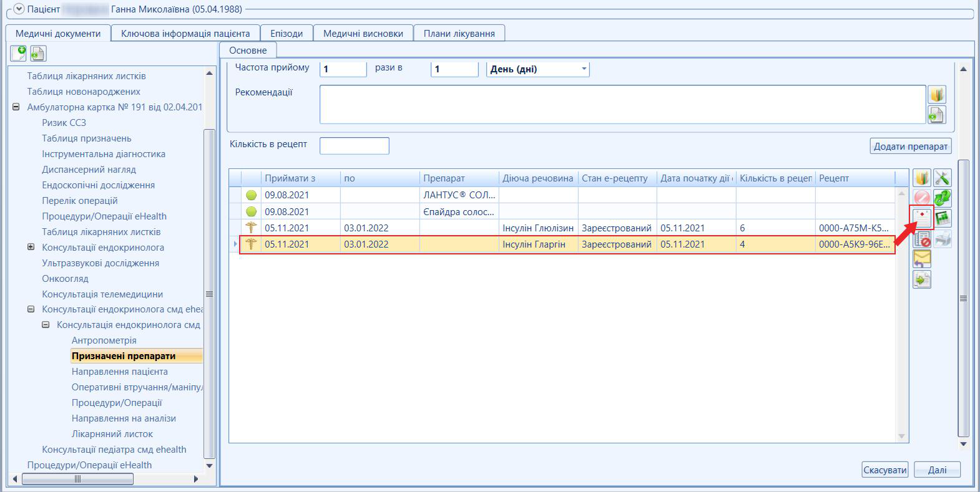The image size is (980, 492).
Task: Open the День (дні) period dropdown
Action: coord(584,69)
